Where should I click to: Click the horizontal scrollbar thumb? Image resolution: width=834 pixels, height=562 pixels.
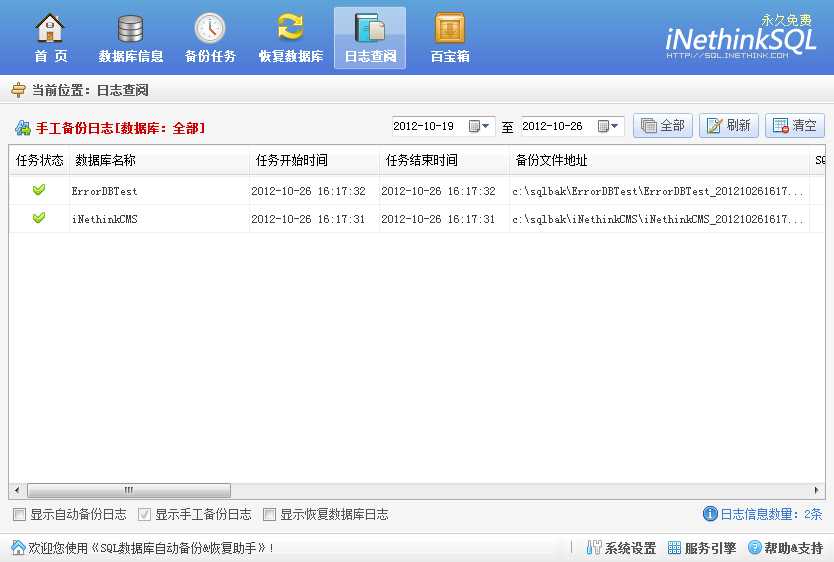(129, 490)
